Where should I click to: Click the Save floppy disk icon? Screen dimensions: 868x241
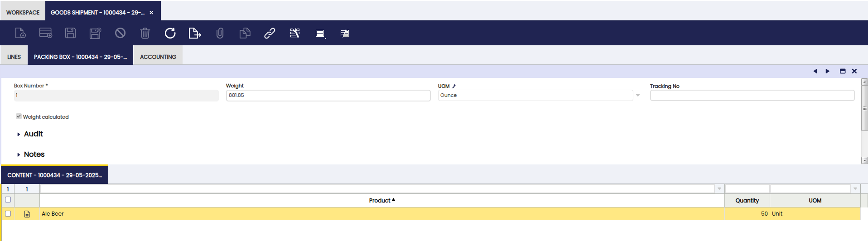point(70,33)
